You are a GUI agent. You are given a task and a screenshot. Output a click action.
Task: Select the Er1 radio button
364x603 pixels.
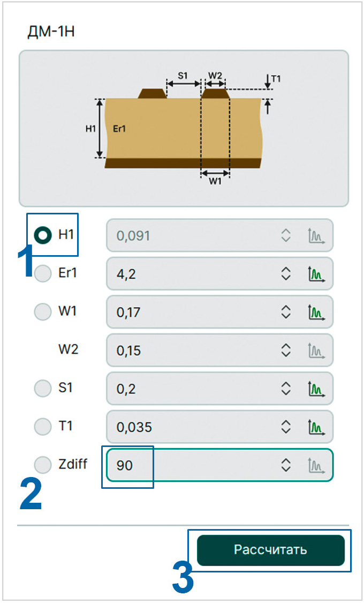coord(43,273)
